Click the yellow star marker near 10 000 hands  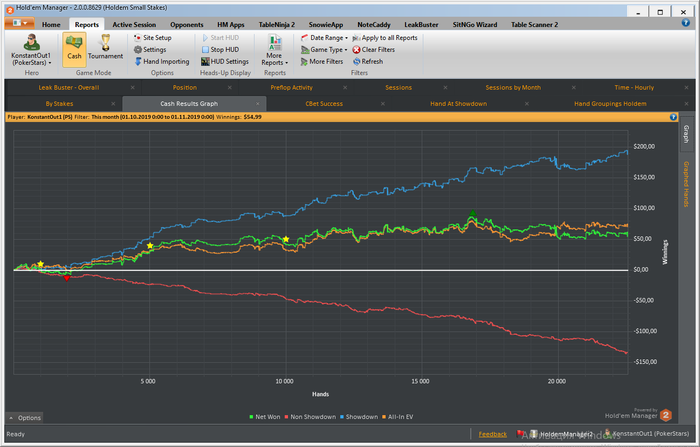[286, 240]
